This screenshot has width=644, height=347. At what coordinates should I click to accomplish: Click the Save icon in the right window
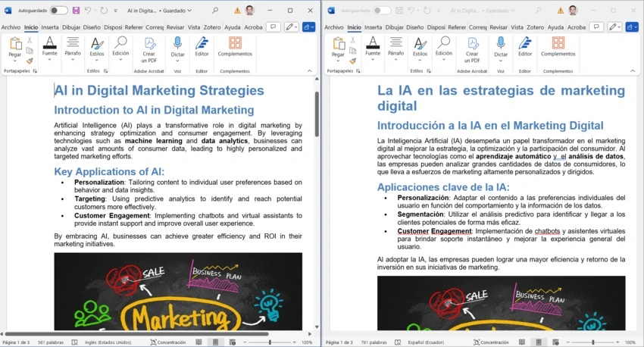point(399,11)
